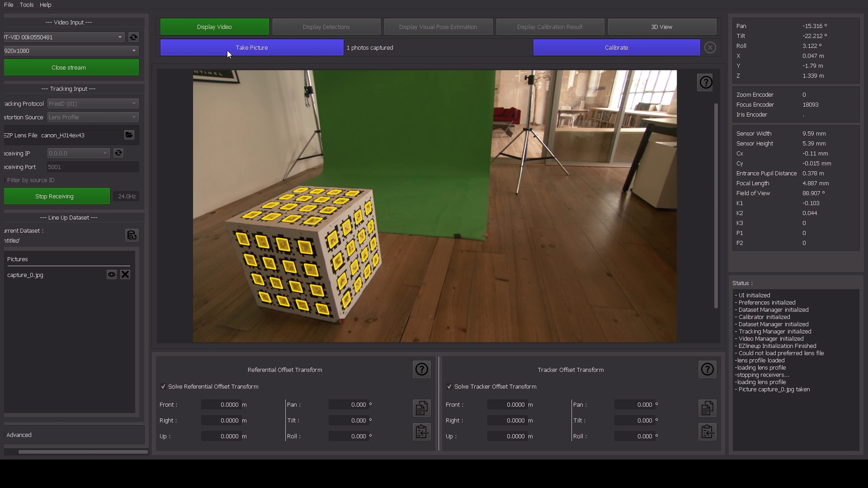Delete capture_0.jpg from pictures list
Viewport: 868px width, 488px height.
(125, 275)
